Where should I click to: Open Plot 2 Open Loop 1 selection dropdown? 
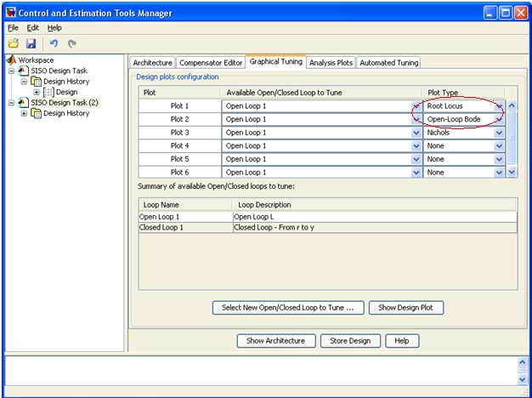coord(416,120)
